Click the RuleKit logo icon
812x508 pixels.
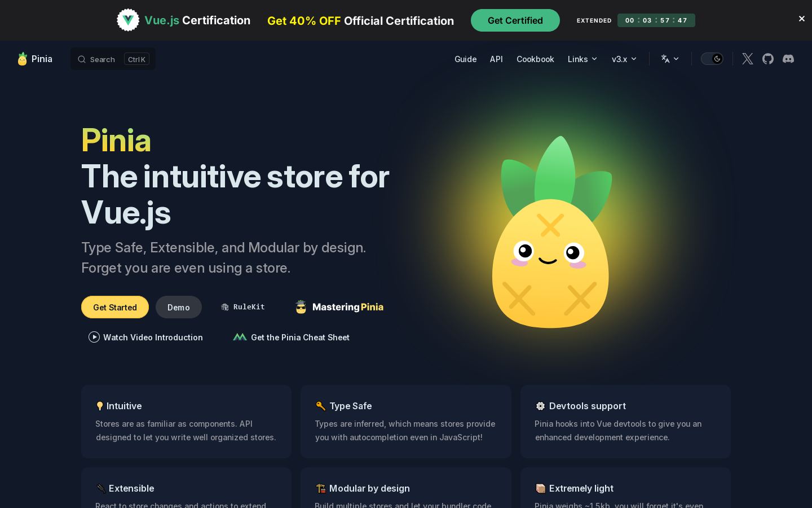point(225,307)
